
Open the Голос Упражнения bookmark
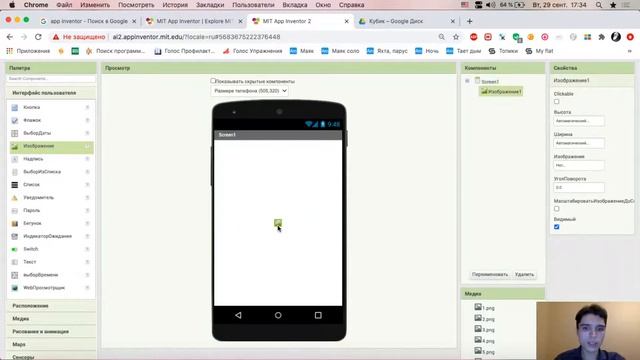(x=253, y=51)
